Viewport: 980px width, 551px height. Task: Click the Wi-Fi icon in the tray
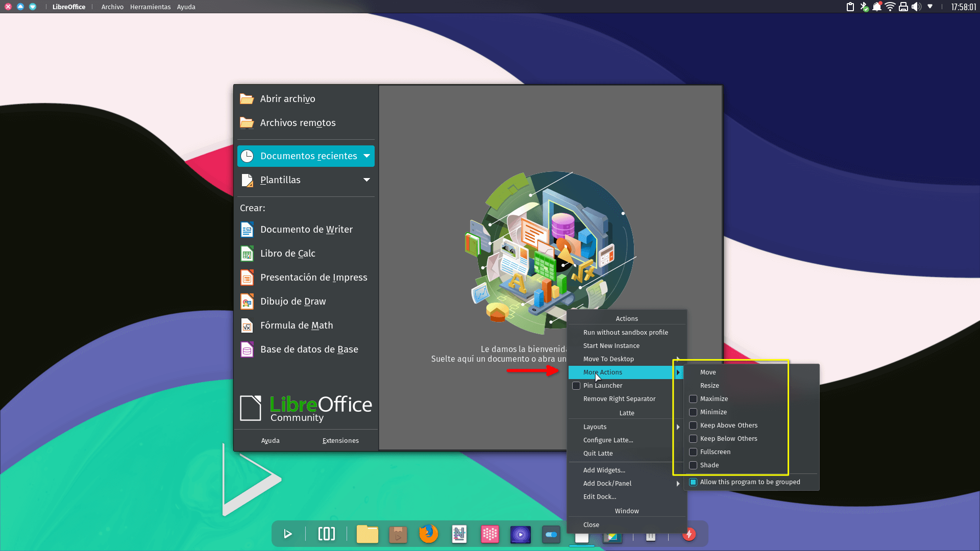pyautogui.click(x=890, y=7)
